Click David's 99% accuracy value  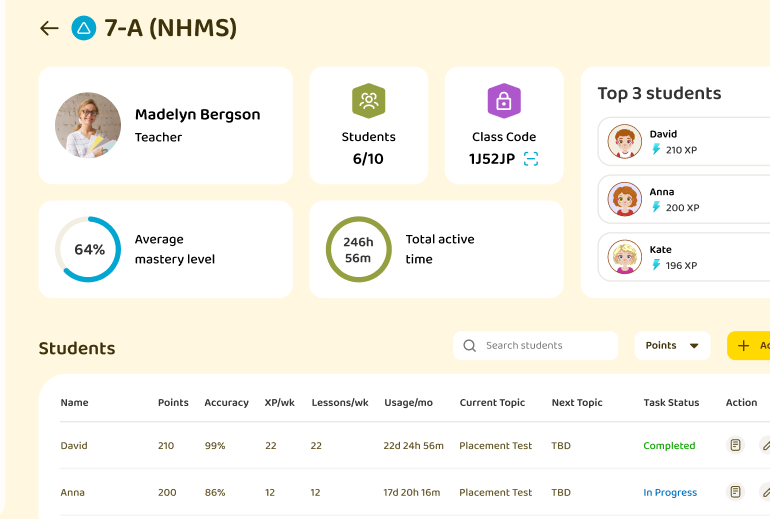click(215, 445)
